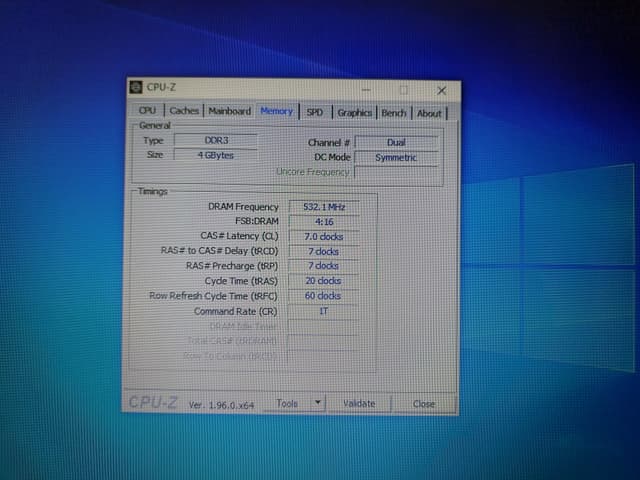Click the empty Uncore Frequency field
Viewport: 640px width, 480px height.
(396, 172)
